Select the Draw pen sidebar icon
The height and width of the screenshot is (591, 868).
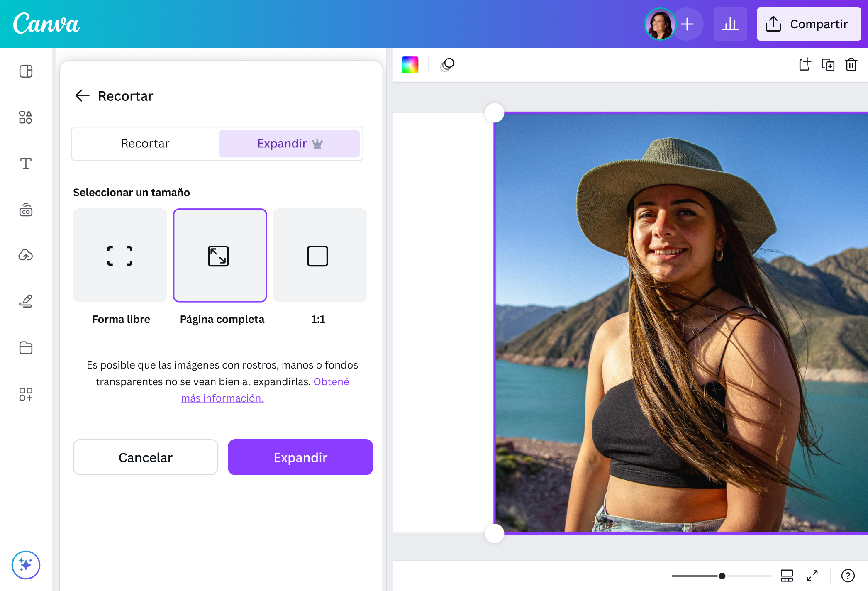[x=26, y=301]
